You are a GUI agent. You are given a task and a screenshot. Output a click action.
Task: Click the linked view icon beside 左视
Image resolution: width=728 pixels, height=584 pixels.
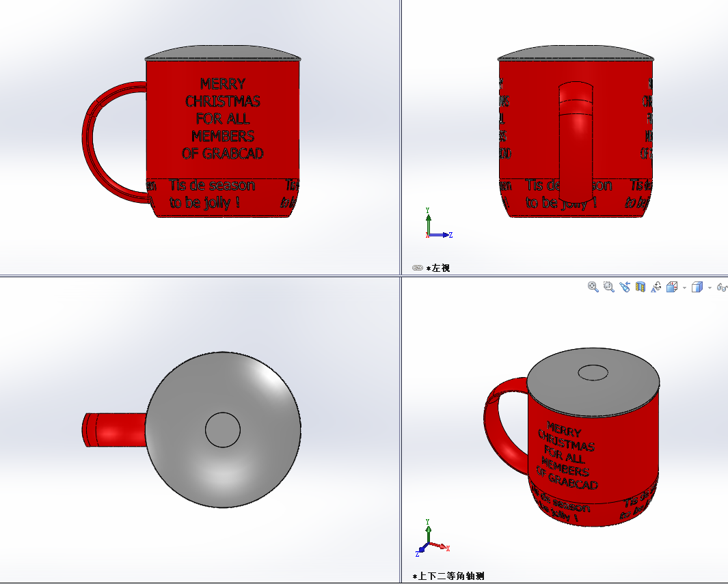click(418, 268)
